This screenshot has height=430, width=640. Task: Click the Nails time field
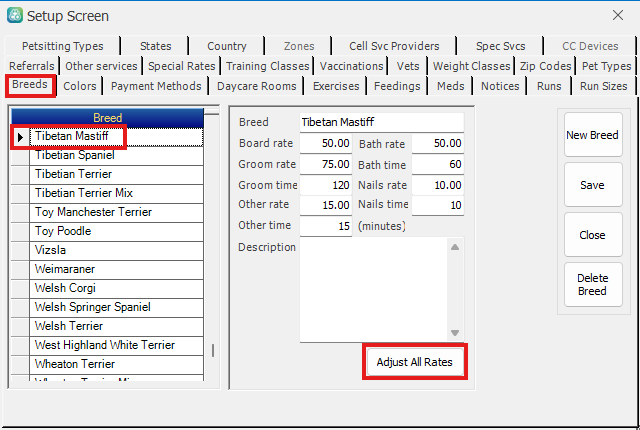click(x=438, y=205)
